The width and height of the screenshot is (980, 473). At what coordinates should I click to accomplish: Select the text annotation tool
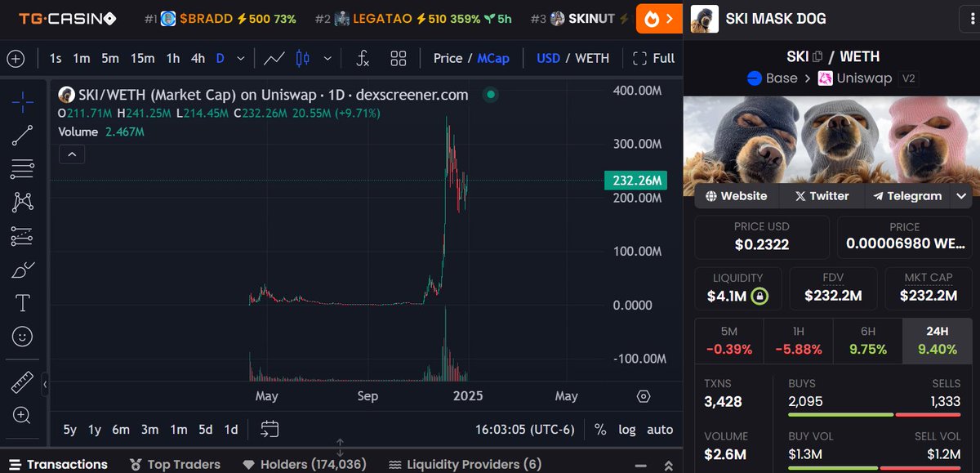tap(22, 303)
